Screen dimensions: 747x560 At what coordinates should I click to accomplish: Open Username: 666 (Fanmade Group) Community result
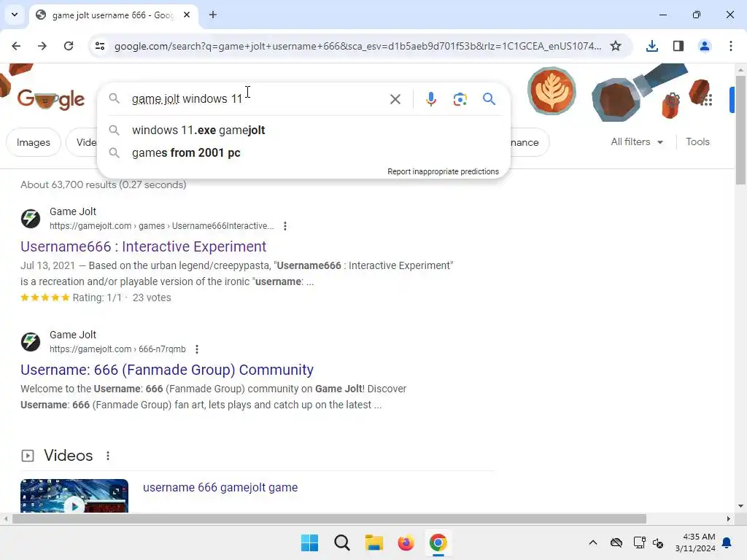(x=167, y=370)
